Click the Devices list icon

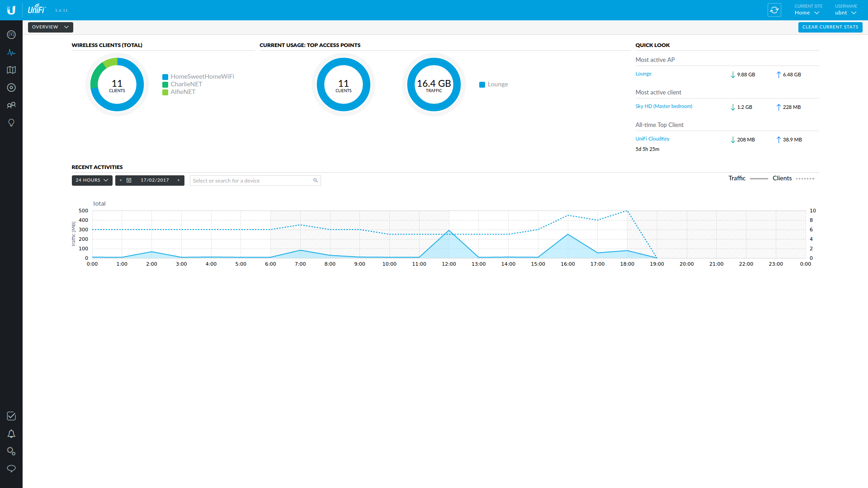(x=11, y=88)
